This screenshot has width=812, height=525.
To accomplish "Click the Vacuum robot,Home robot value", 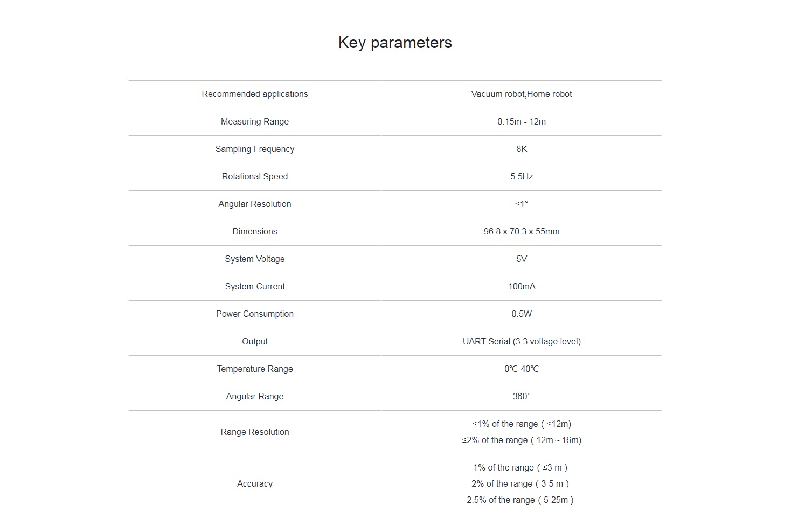I will pyautogui.click(x=522, y=94).
